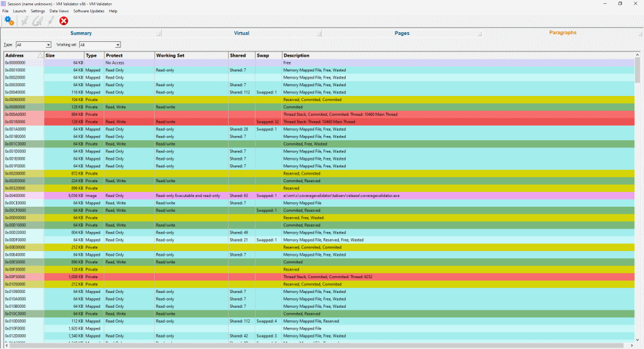Sort by the Swap column header

tap(269, 55)
